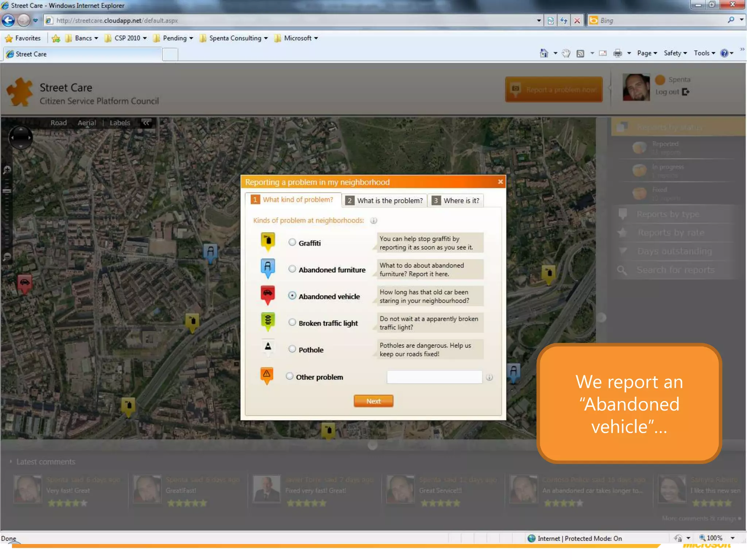
Task: Open the Page command menu
Action: coord(647,53)
